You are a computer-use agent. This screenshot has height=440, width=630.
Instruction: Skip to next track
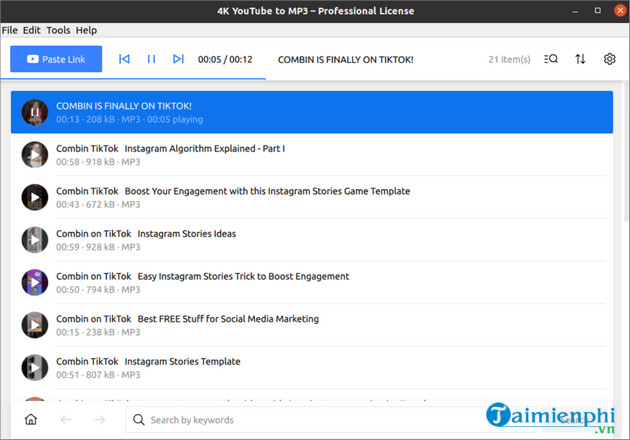click(178, 59)
